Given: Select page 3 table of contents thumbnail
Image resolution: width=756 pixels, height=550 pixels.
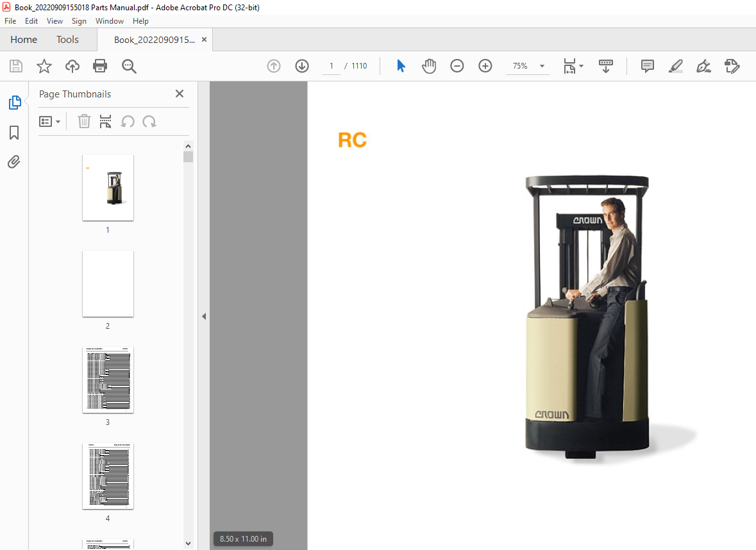Looking at the screenshot, I should point(108,380).
